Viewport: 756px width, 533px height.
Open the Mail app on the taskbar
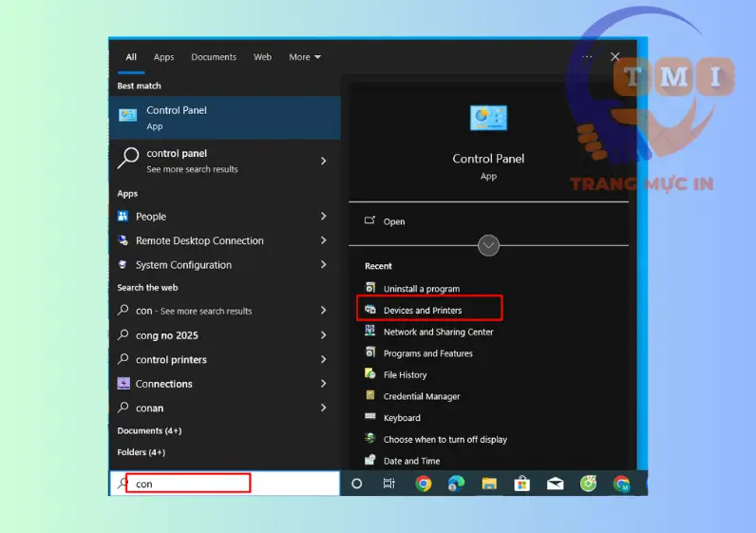[x=555, y=484]
